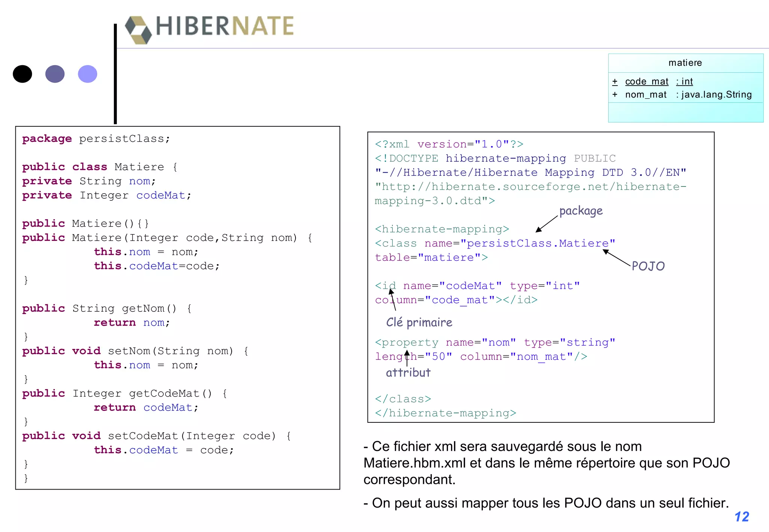Screen dimensions: 769x532
Task: Click 'public class Matiere {' line
Action: 100,167
